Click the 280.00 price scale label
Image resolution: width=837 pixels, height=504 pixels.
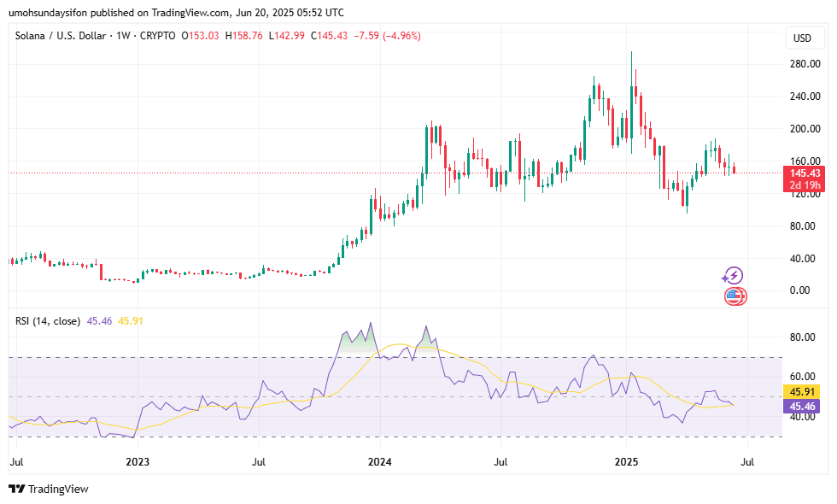(805, 64)
